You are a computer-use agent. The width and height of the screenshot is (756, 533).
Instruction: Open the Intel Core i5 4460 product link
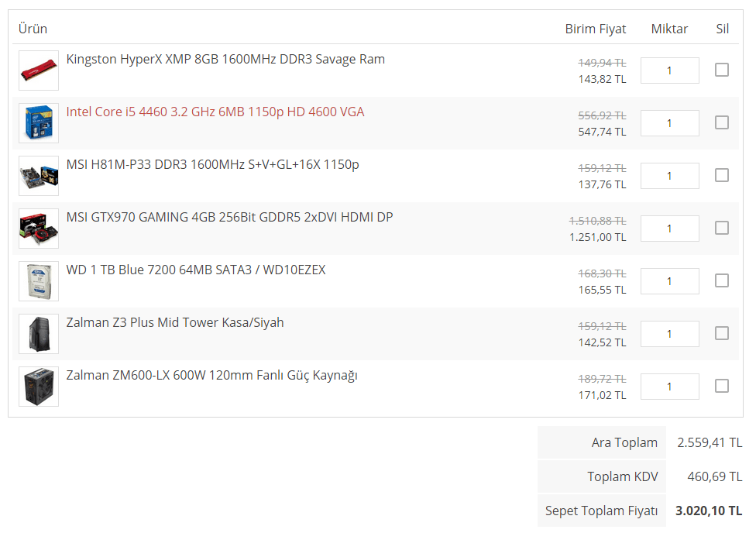tap(215, 112)
